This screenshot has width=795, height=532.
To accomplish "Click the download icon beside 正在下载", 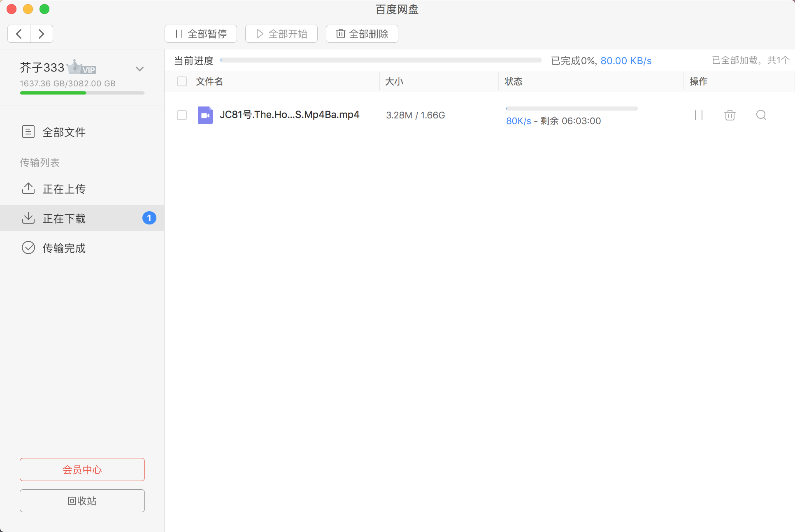I will click(x=28, y=218).
